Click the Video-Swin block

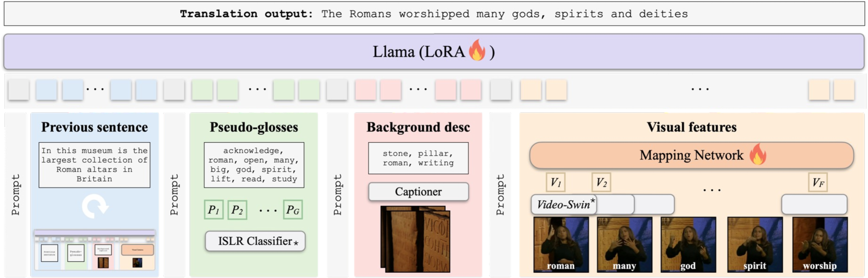point(564,204)
